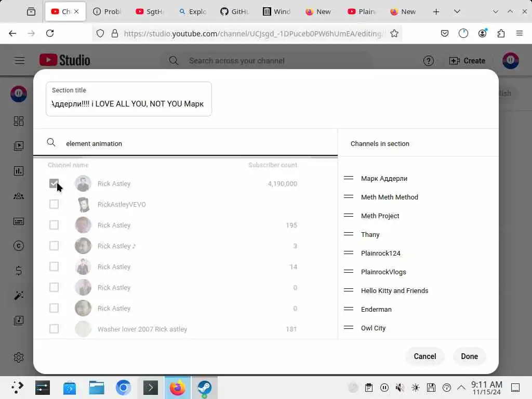Expand the system tray hidden icons arrow
532x399 pixels.
[461, 388]
